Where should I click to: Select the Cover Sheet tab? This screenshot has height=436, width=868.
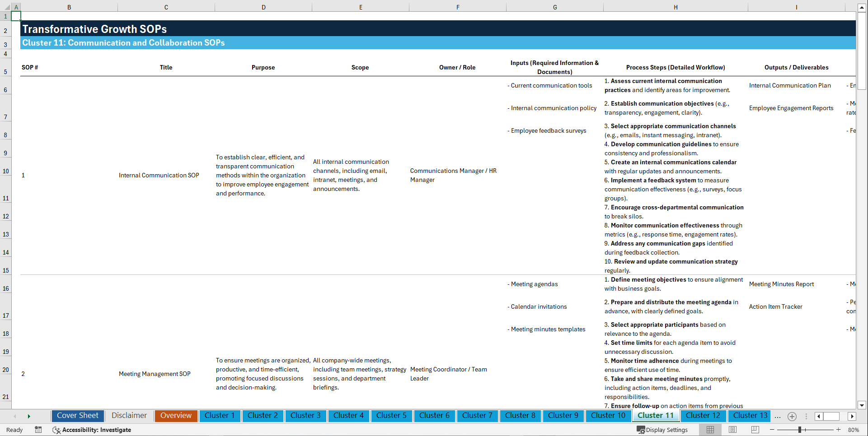[77, 415]
